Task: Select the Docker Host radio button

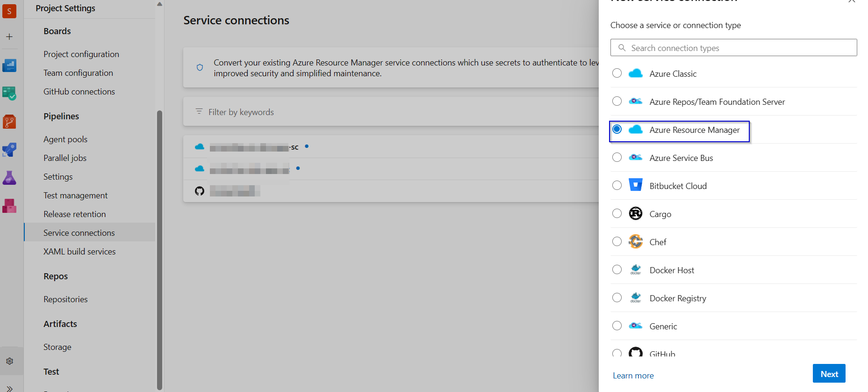Action: coord(617,269)
